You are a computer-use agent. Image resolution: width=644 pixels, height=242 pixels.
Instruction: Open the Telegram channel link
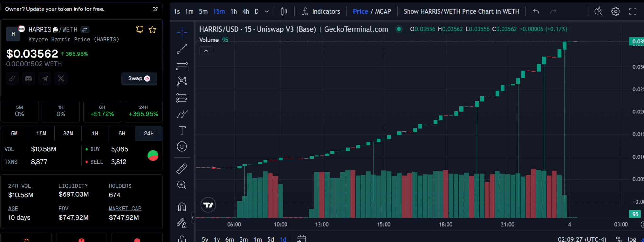point(45,78)
